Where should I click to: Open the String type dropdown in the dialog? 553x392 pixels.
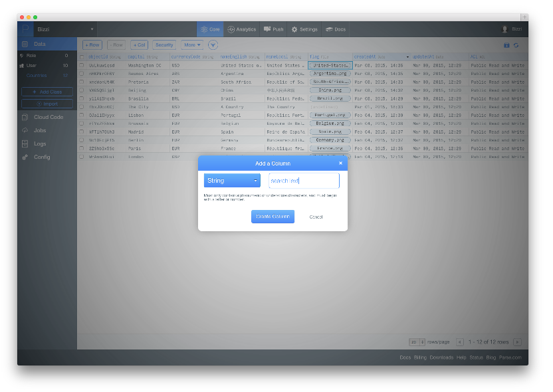coord(232,180)
